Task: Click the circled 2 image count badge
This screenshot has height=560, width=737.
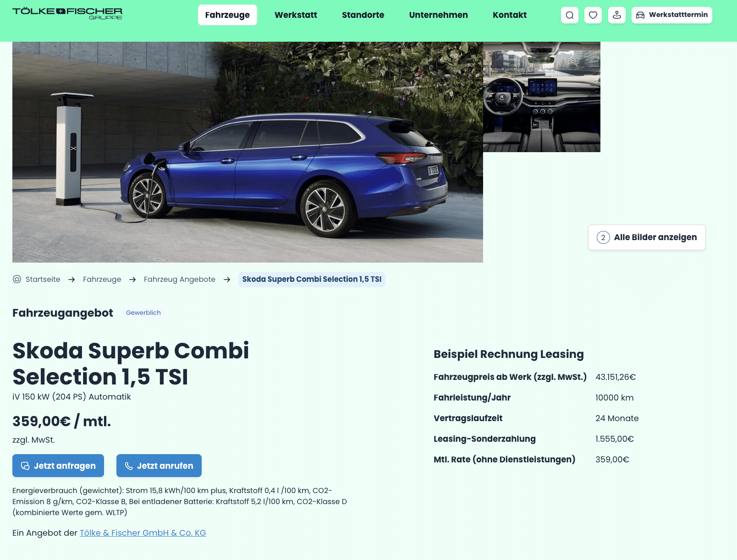Action: 603,237
